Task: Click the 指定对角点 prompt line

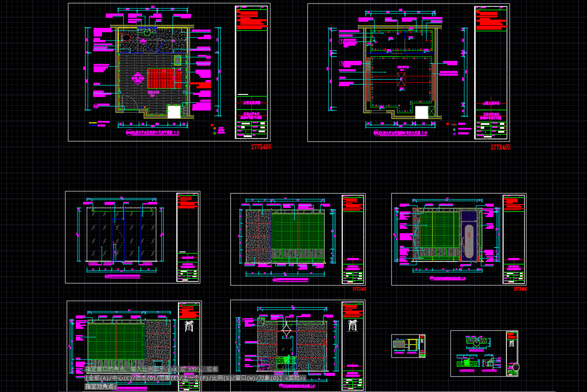Action: click(101, 386)
